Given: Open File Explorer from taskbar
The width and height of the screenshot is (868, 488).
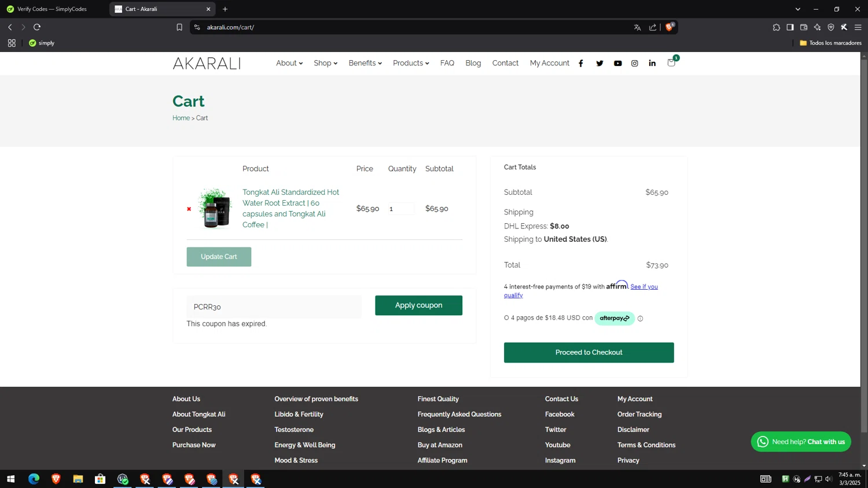Looking at the screenshot, I should [78, 479].
